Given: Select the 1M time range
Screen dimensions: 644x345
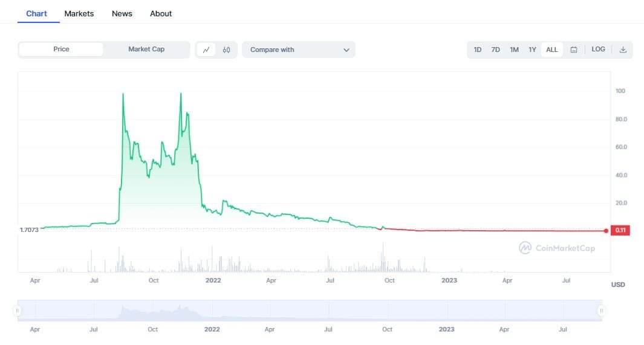Looking at the screenshot, I should (x=514, y=50).
